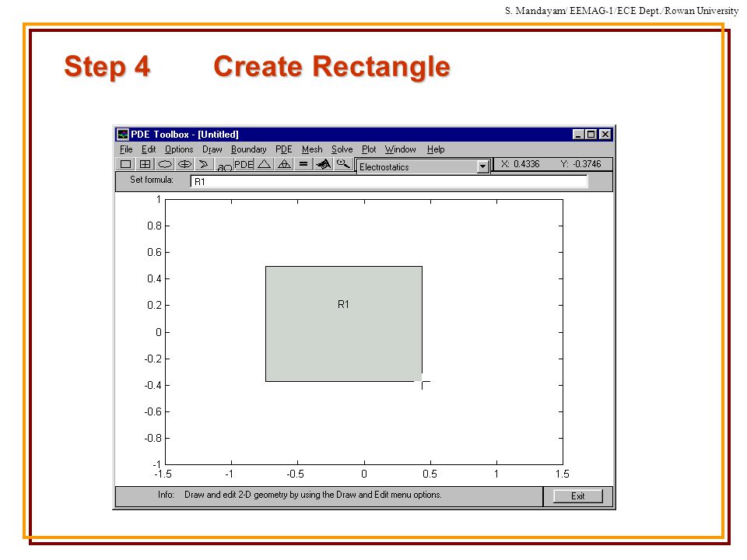Viewport: 747px width, 560px height.
Task: Open the Edit menu
Action: (x=149, y=149)
